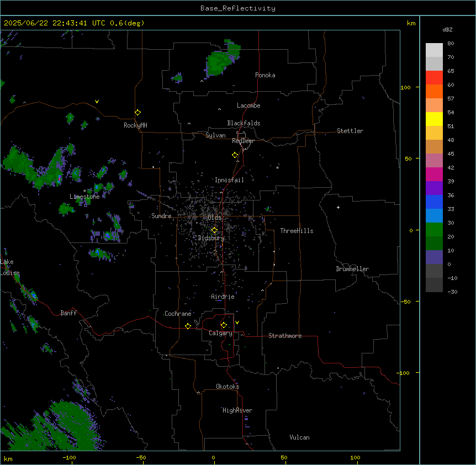Select the Cochrane label
Image resolution: width=476 pixels, height=465 pixels.
[x=178, y=314]
